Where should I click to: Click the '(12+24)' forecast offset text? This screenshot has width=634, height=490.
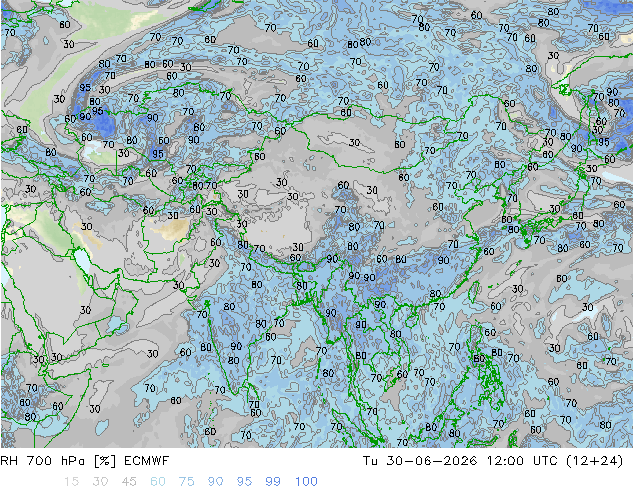click(x=595, y=461)
